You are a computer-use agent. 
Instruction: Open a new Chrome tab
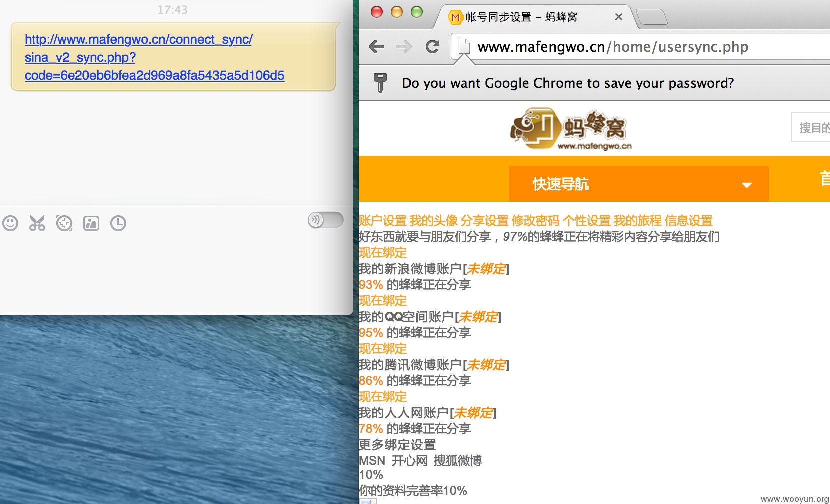(x=652, y=17)
